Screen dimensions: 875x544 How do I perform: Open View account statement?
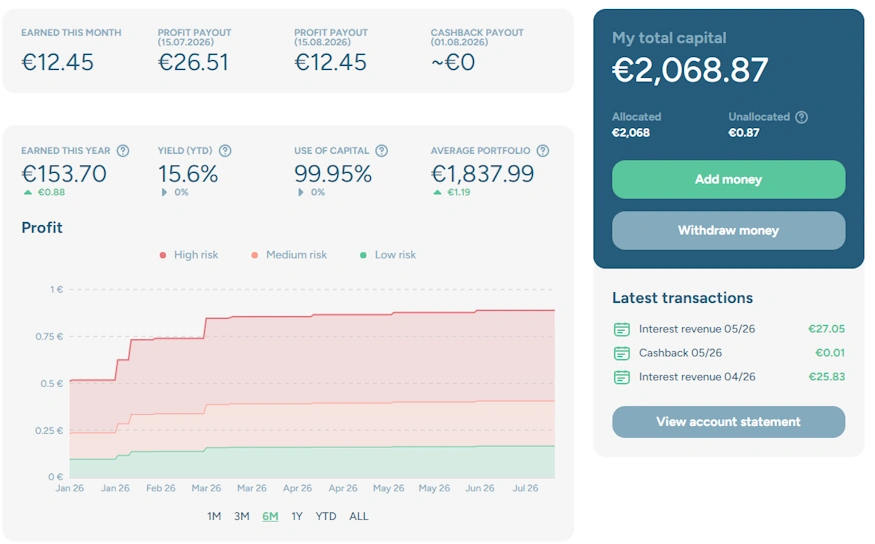click(728, 422)
